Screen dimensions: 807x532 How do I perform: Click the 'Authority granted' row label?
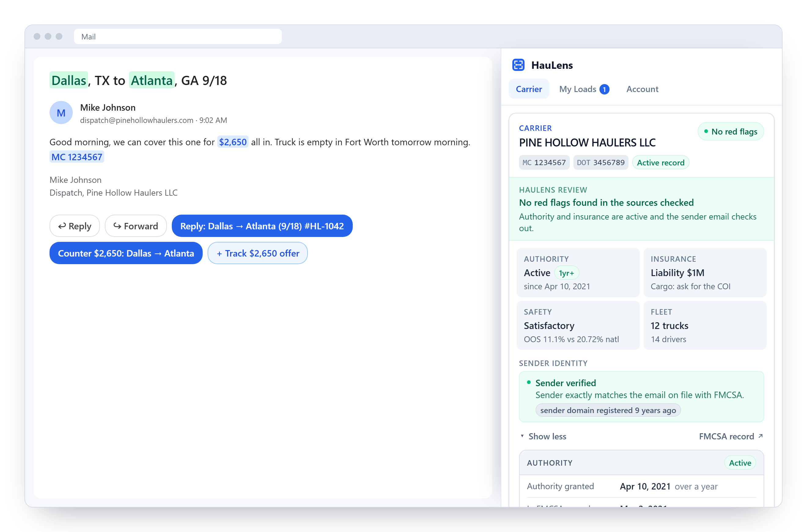pos(560,486)
